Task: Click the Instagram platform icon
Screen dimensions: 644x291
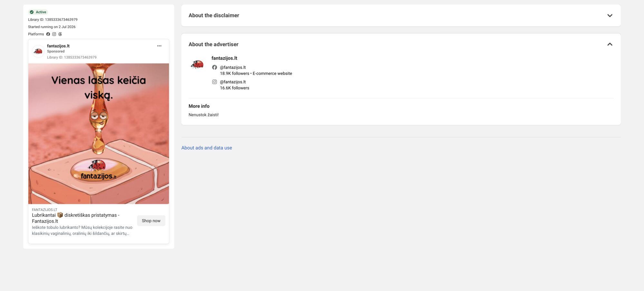Action: (x=54, y=34)
